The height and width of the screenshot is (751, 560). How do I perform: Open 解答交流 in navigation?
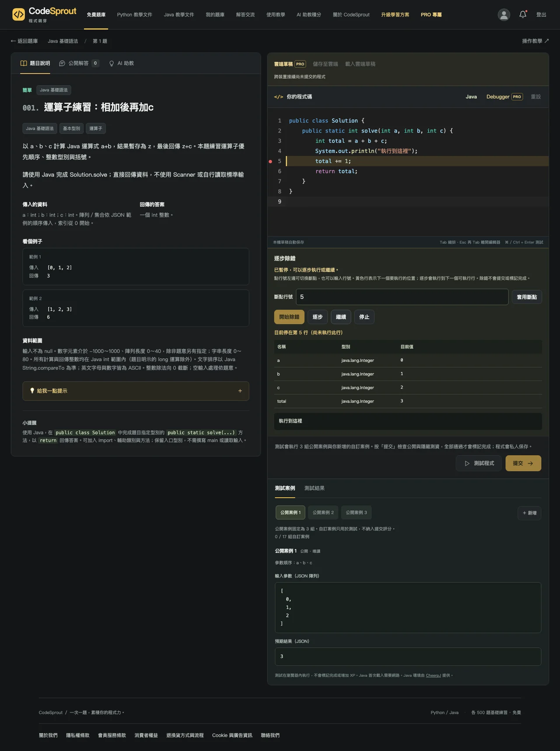[245, 15]
